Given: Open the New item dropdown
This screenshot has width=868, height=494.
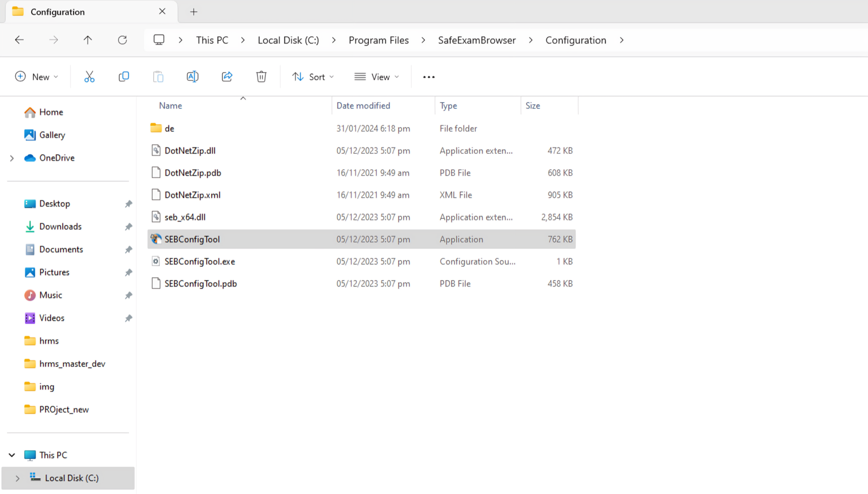Looking at the screenshot, I should coord(37,77).
